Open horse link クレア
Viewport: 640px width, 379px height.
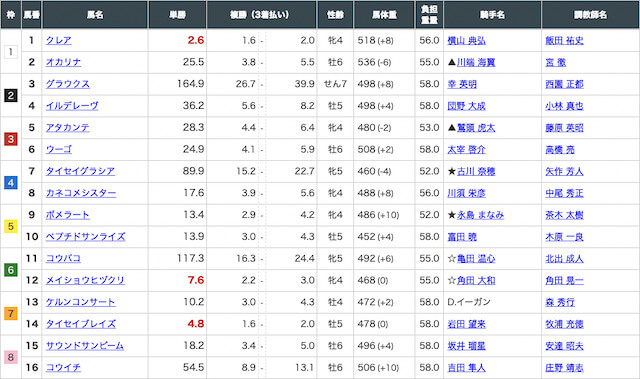click(x=59, y=40)
